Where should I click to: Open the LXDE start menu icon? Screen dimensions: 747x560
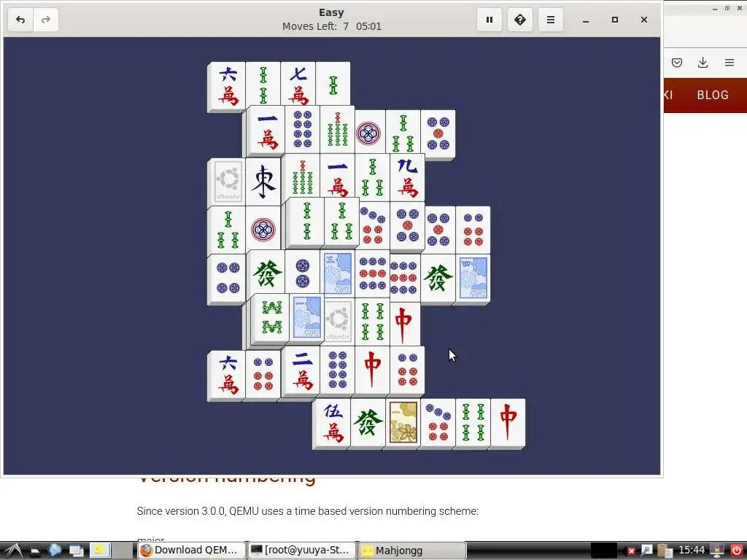[12, 551]
